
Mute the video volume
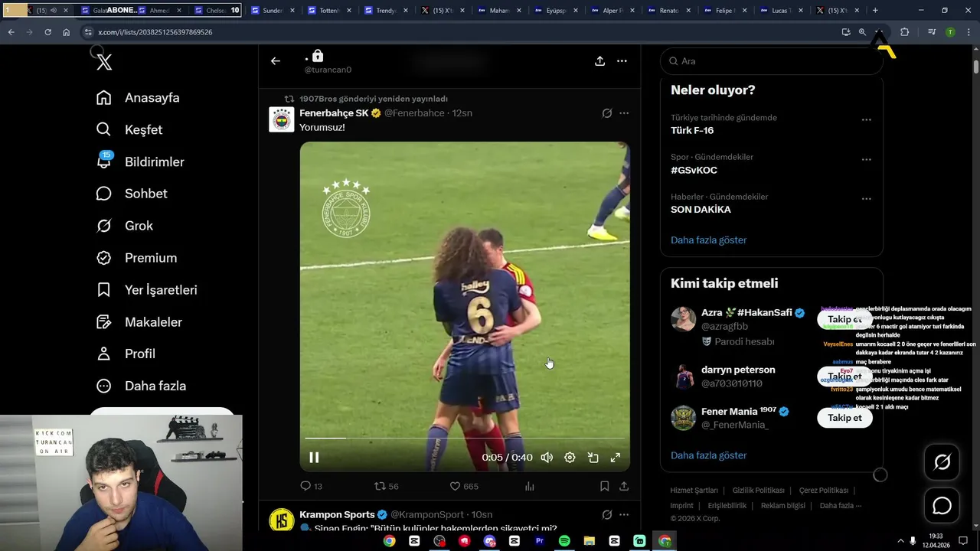(x=547, y=458)
